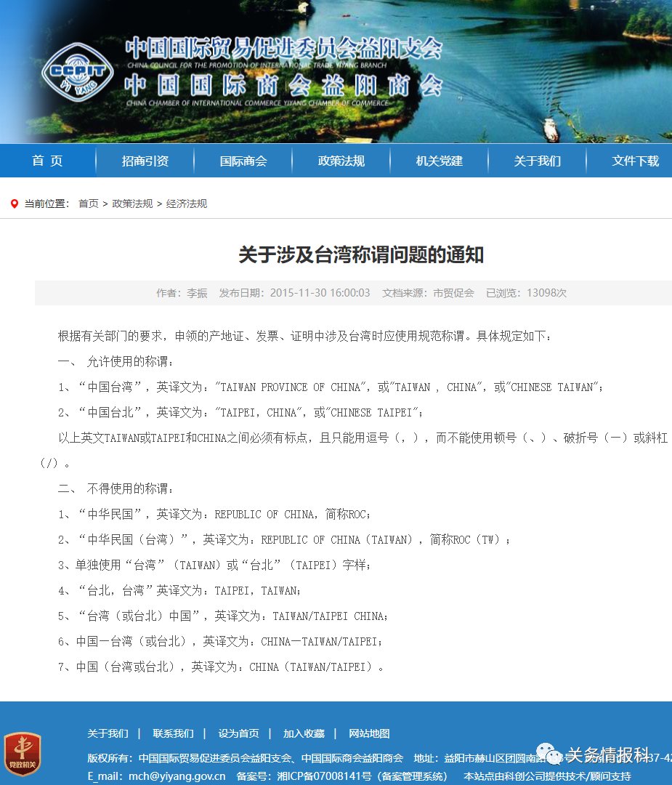
Task: Click 设为首页 in the footer
Action: click(x=238, y=734)
